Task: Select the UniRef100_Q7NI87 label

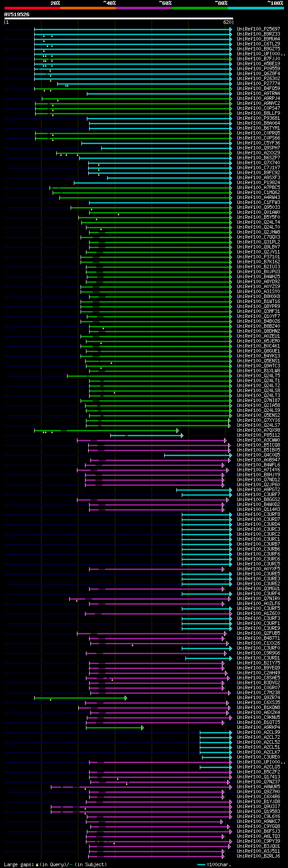Action: pos(258,400)
